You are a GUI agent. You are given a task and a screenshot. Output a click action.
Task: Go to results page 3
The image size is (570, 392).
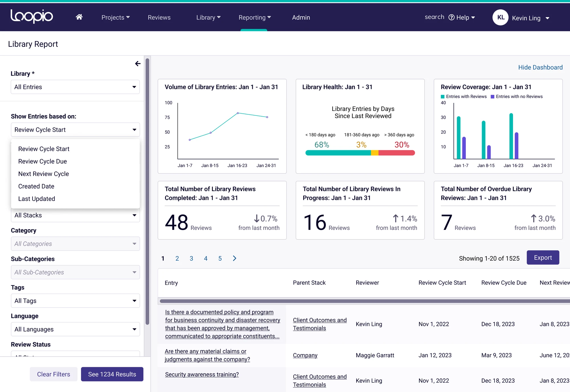coord(191,258)
